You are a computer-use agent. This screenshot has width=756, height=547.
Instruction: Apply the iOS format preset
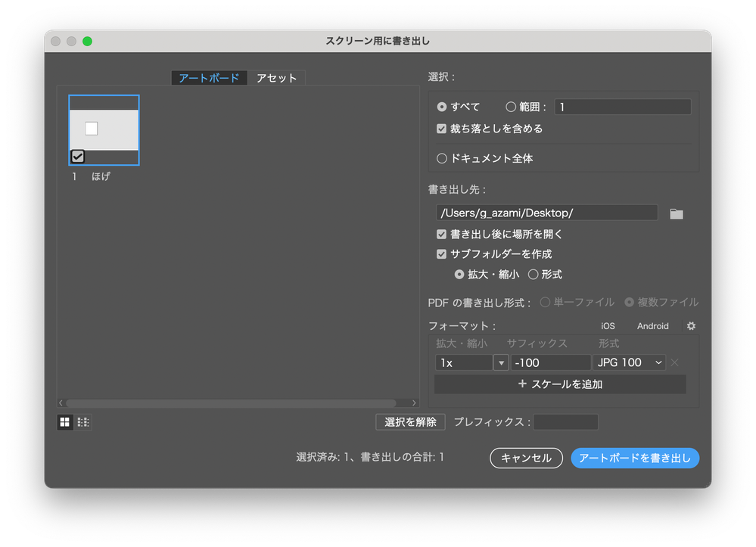pos(608,326)
